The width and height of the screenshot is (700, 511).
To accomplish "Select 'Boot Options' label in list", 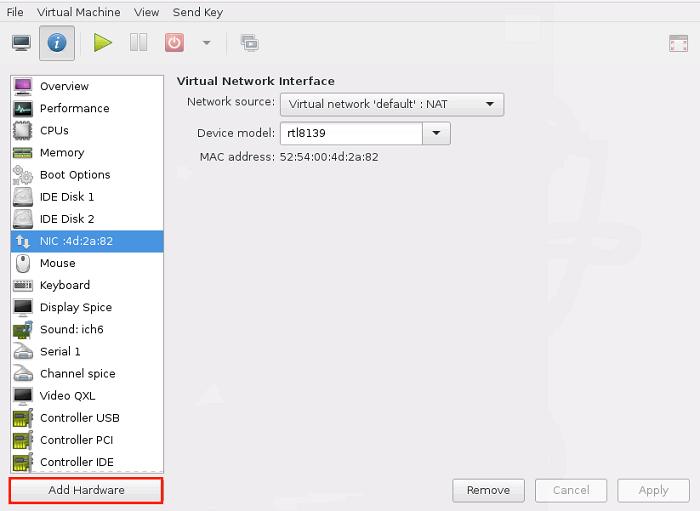I will pyautogui.click(x=75, y=174).
